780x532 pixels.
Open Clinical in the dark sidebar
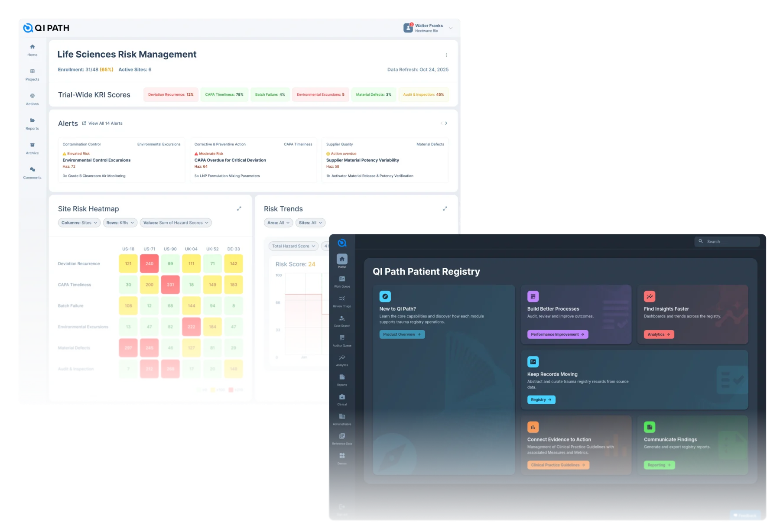(342, 399)
